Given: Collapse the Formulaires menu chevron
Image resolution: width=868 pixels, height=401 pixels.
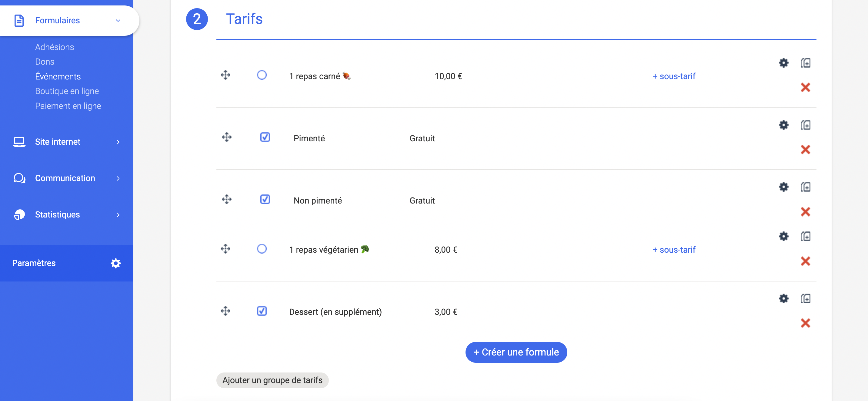Looking at the screenshot, I should pyautogui.click(x=118, y=21).
